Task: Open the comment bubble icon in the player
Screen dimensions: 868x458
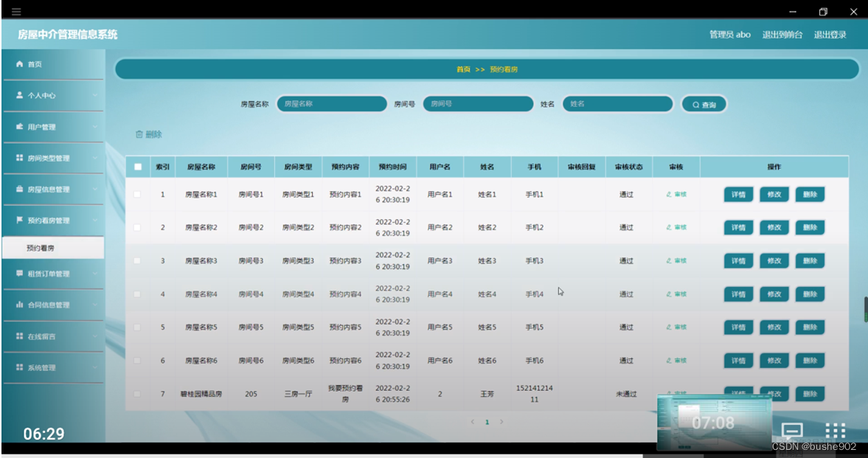Action: click(791, 431)
